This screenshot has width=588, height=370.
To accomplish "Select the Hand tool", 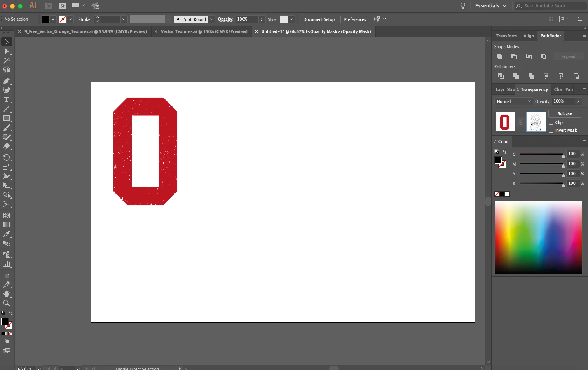I will coord(7,294).
